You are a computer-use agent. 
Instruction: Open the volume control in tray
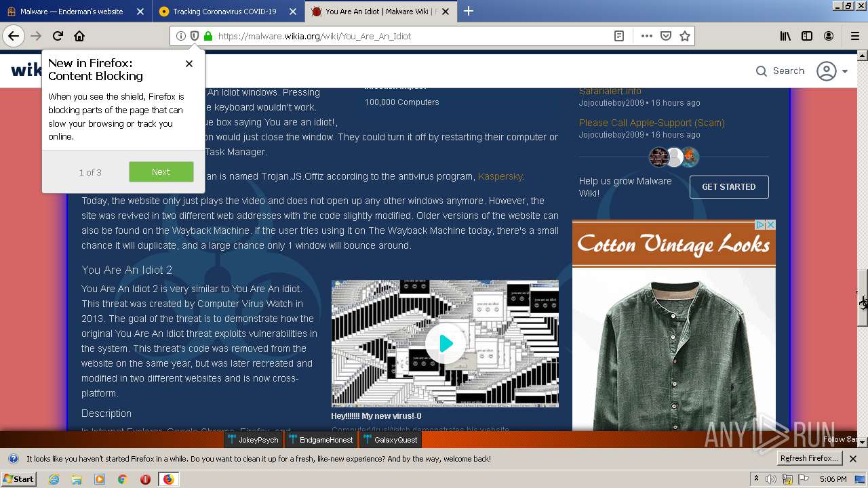click(x=771, y=479)
